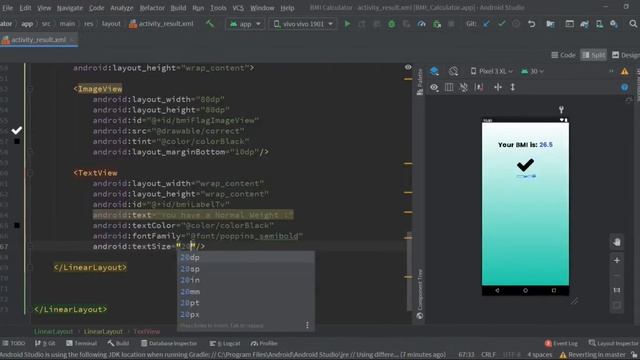Click the black color swatch beside the textColor line
640x360 pixels.
click(17, 225)
